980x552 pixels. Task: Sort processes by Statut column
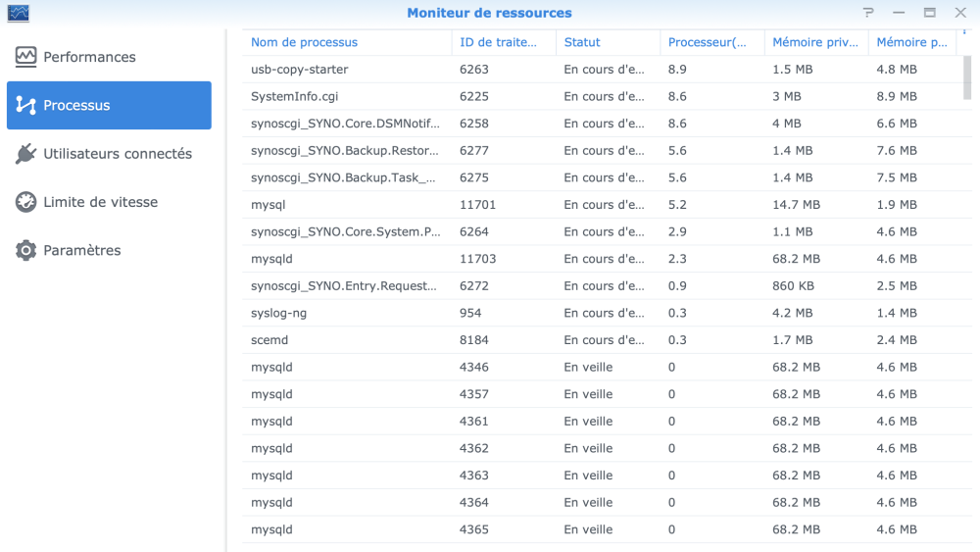(582, 42)
